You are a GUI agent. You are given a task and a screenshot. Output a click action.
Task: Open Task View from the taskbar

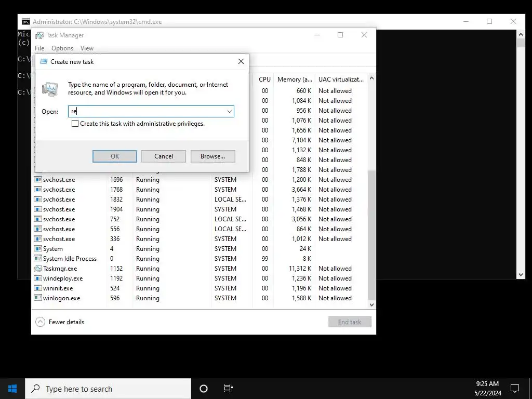coord(229,389)
